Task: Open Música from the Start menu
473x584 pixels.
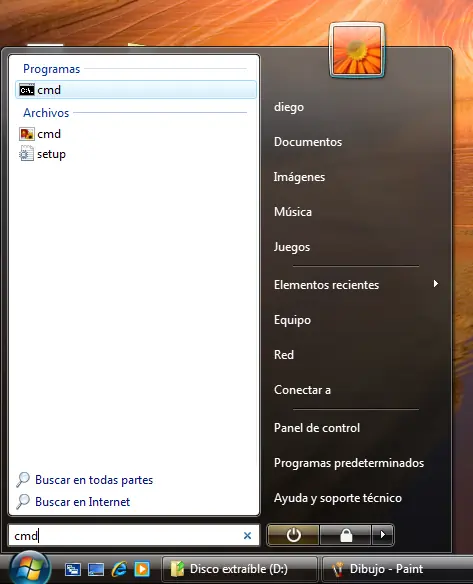Action: click(293, 212)
